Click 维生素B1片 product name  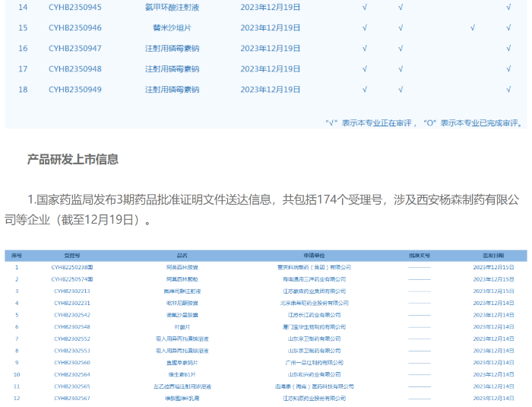pyautogui.click(x=182, y=375)
